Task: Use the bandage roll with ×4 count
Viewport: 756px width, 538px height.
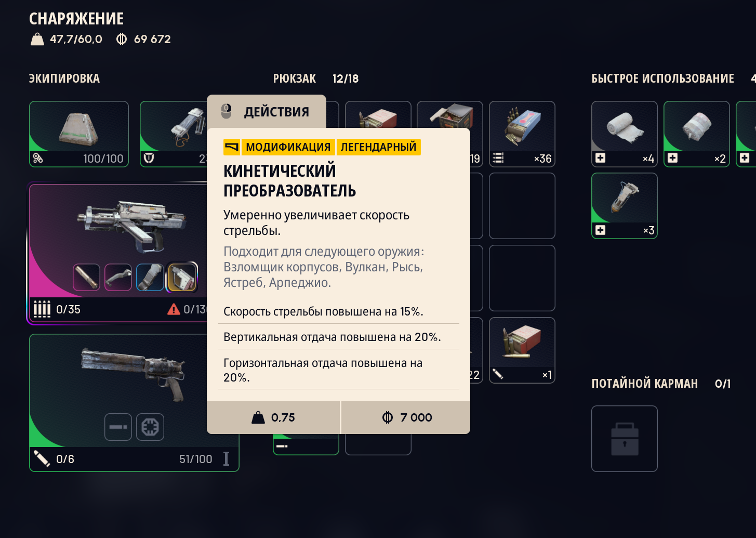Action: pyautogui.click(x=625, y=134)
